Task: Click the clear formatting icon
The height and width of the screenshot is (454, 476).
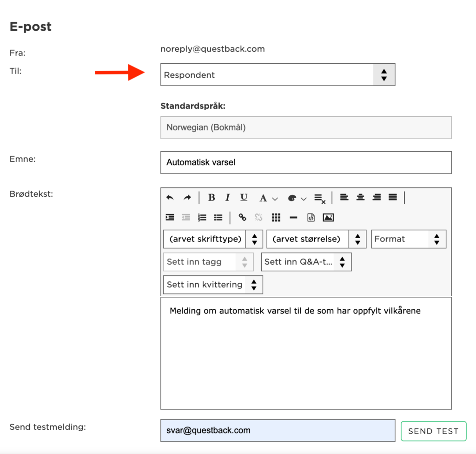Action: (320, 199)
